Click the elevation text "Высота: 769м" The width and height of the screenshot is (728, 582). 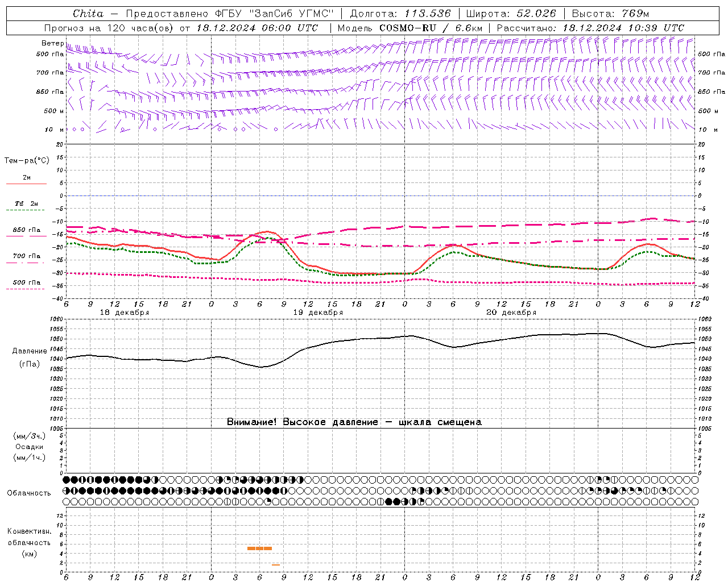610,13
